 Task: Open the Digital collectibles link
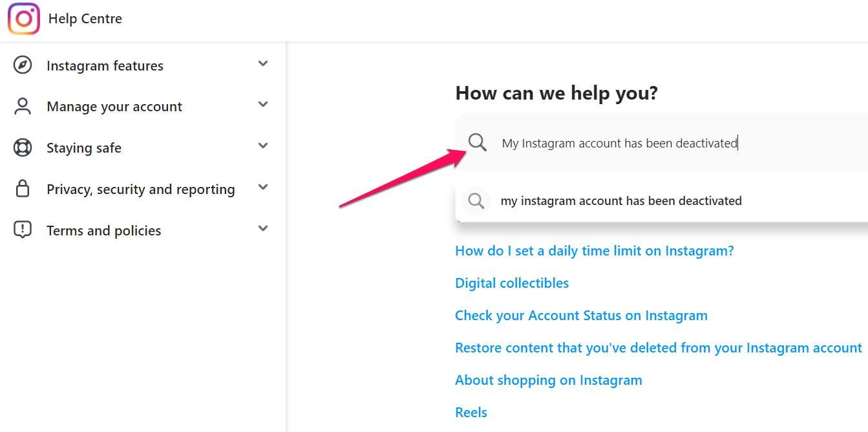tap(512, 283)
